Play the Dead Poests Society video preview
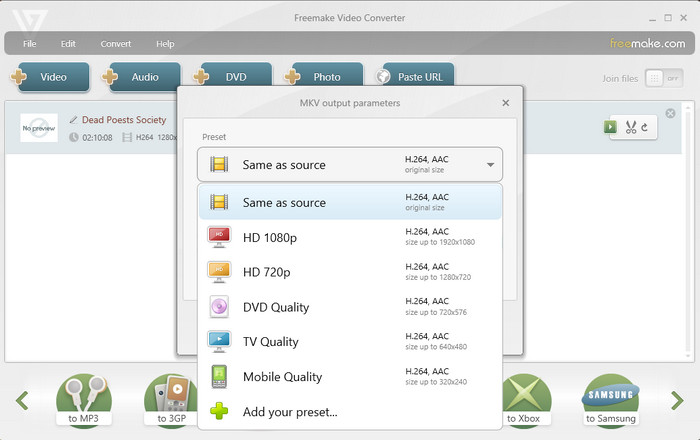This screenshot has height=440, width=700. (x=610, y=127)
